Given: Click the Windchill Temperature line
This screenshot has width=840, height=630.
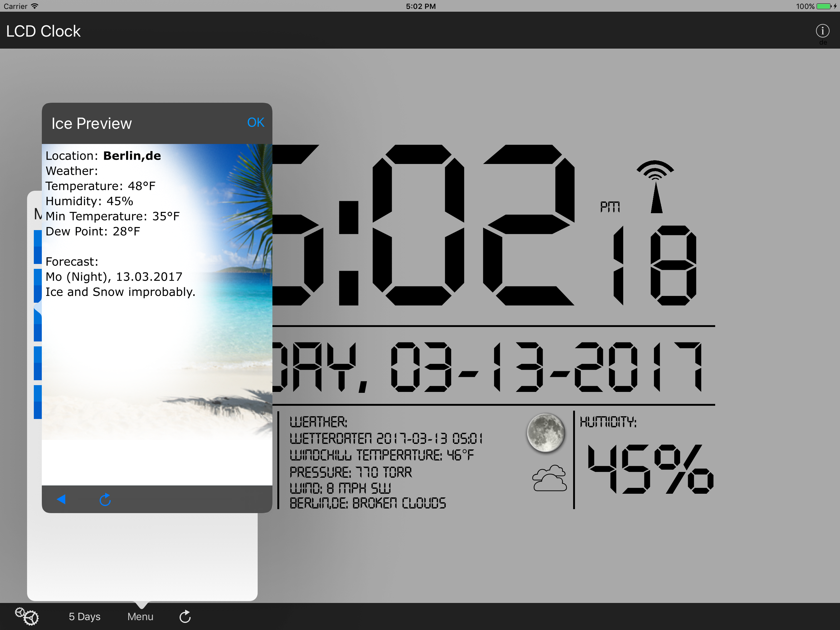Looking at the screenshot, I should tap(382, 455).
